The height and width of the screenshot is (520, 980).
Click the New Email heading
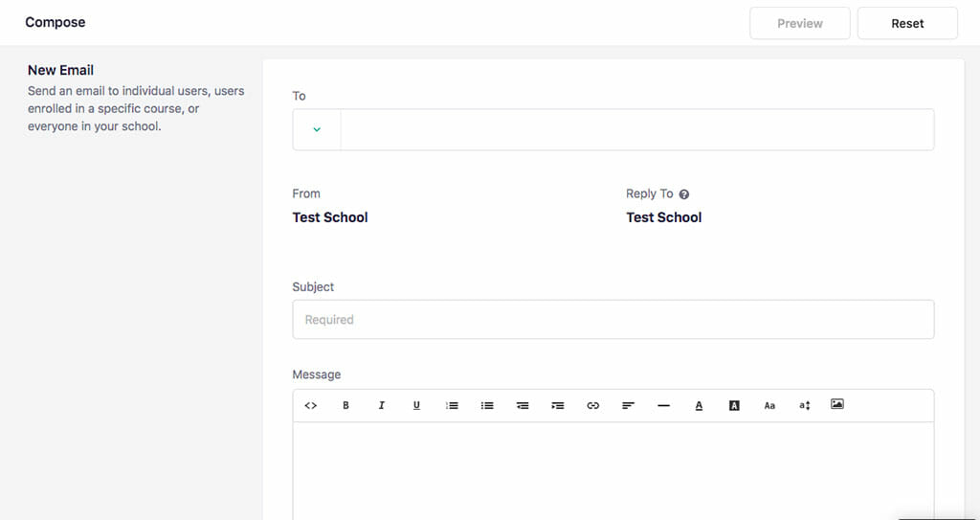click(60, 70)
